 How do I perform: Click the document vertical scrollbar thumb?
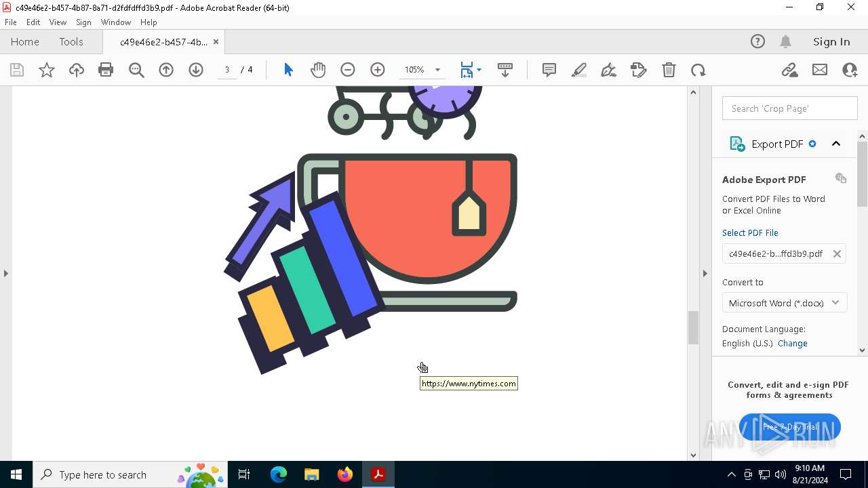click(693, 328)
